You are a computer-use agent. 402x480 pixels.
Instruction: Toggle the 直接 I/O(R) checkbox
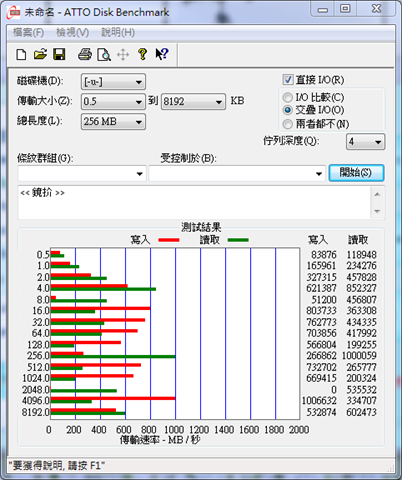tap(288, 80)
